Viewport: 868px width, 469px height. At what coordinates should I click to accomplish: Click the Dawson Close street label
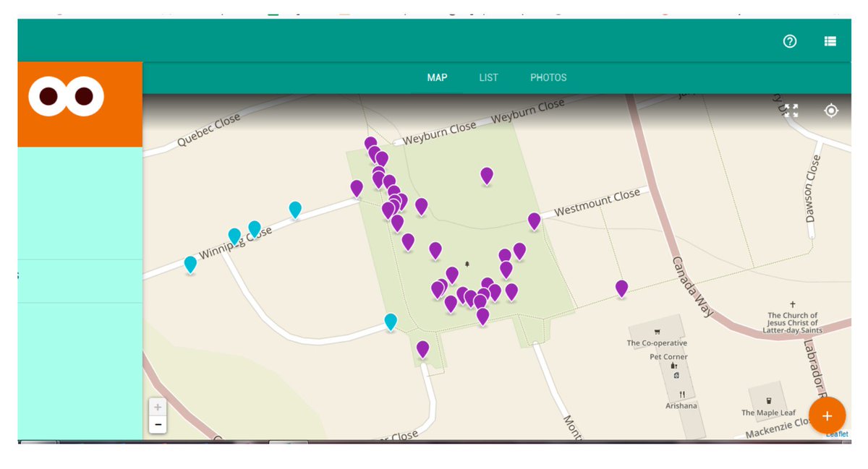pos(814,189)
